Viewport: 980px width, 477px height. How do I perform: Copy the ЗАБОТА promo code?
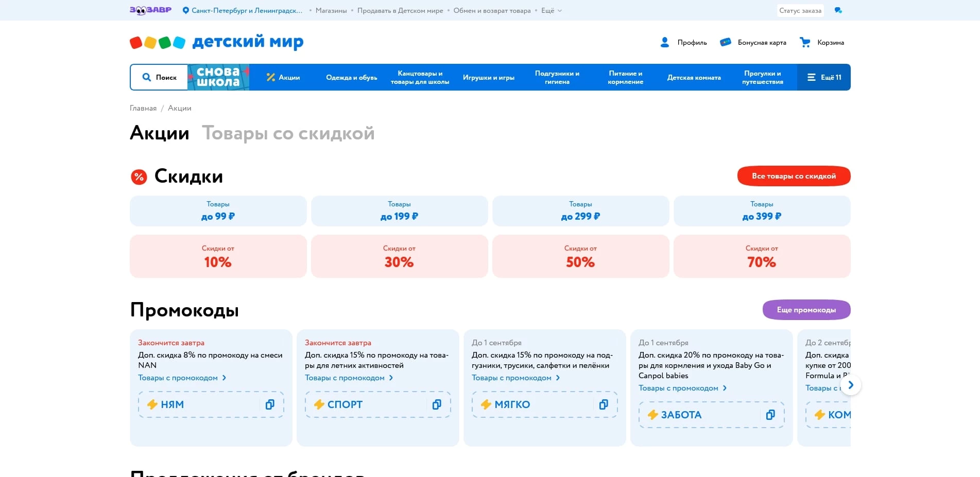tap(771, 415)
